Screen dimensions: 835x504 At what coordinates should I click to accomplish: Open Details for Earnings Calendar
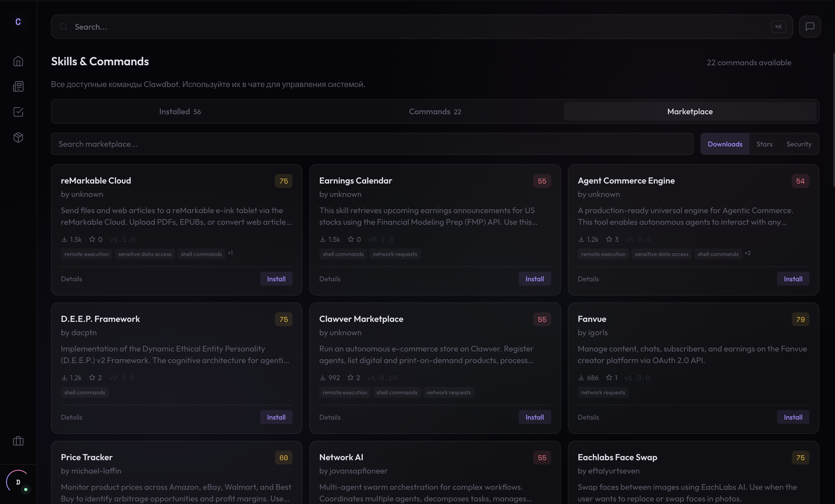click(x=330, y=279)
